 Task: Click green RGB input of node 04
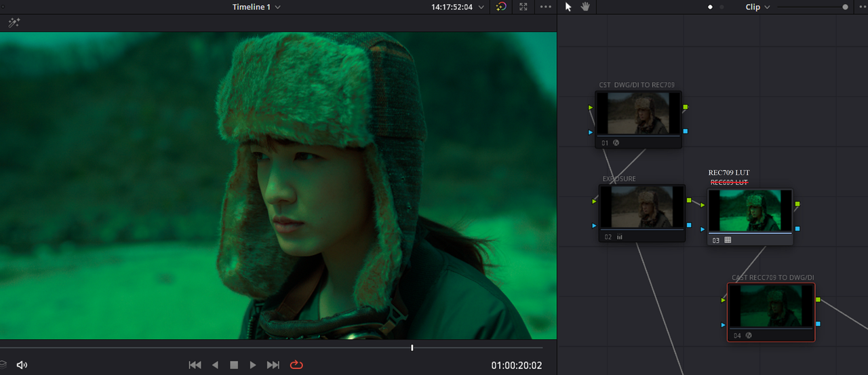[724, 300]
